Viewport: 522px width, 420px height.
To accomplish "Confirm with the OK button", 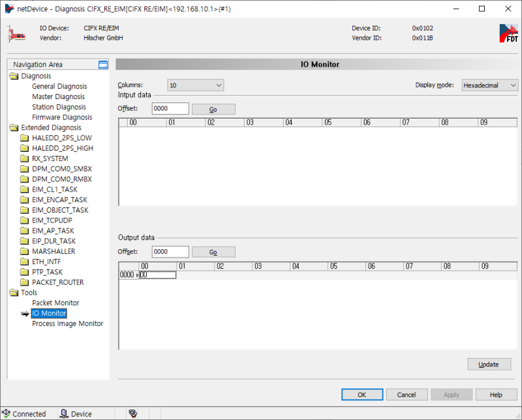I will (362, 395).
